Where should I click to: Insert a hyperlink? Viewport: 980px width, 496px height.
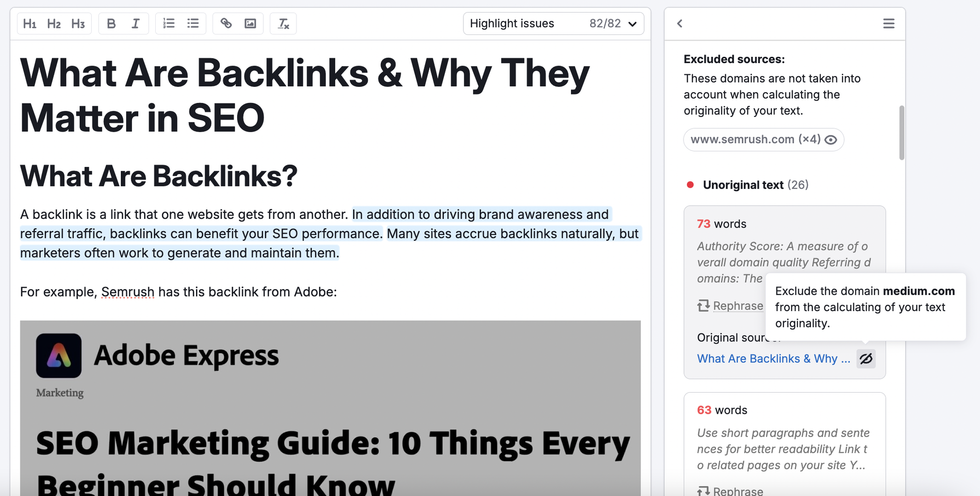click(x=226, y=23)
